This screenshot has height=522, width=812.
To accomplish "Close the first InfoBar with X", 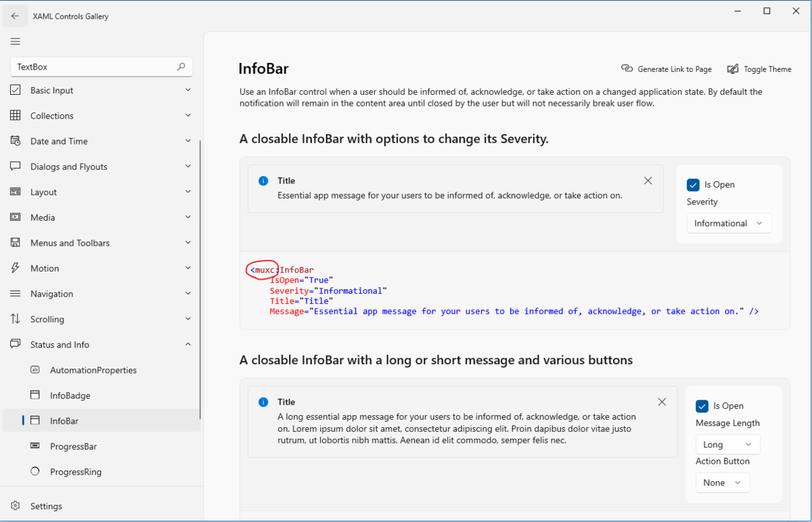I will point(648,181).
